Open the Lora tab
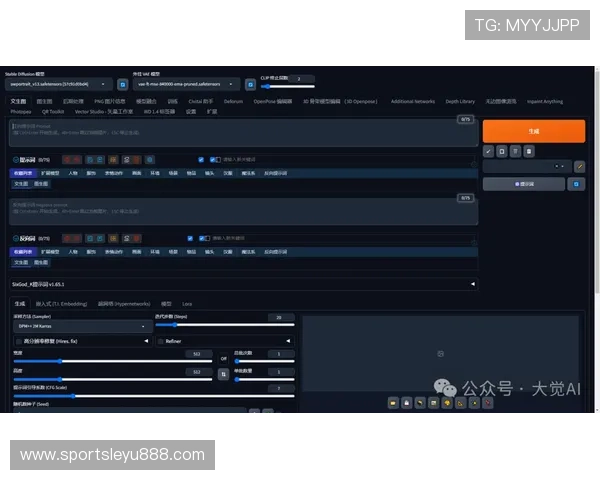 187,303
